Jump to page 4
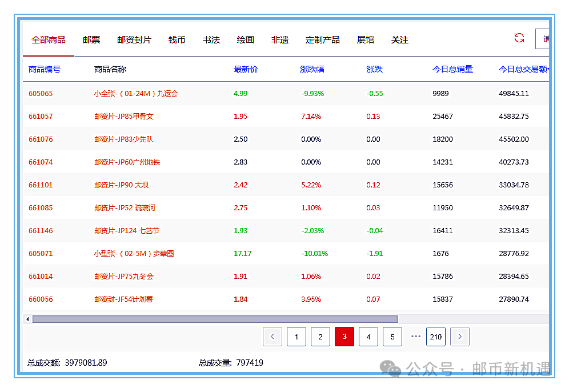569x392 pixels. click(368, 337)
